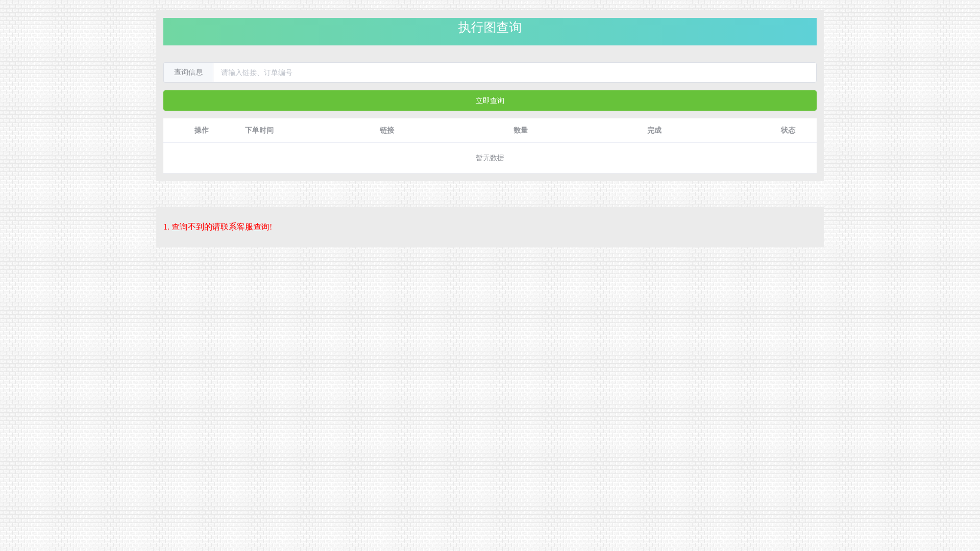Image resolution: width=980 pixels, height=551 pixels.
Task: Click the 链接 column header
Action: (387, 131)
